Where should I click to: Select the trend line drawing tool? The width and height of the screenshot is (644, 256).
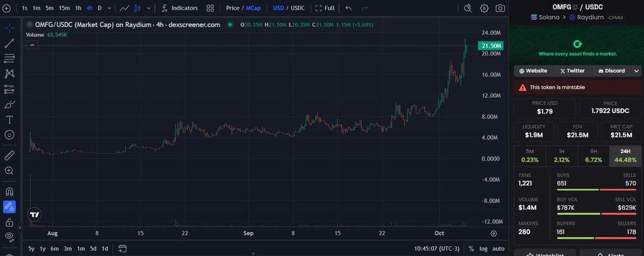click(9, 44)
